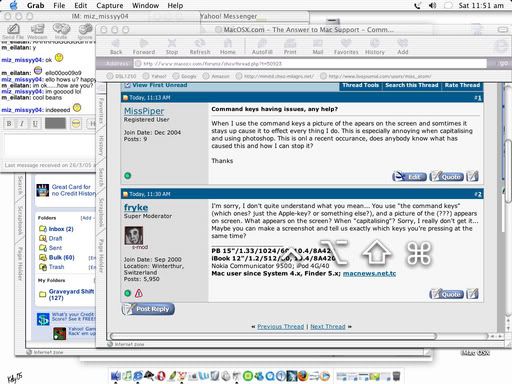Viewport: 512px width, 384px height.
Task: Open the Capture menu in menu bar
Action: click(110, 6)
